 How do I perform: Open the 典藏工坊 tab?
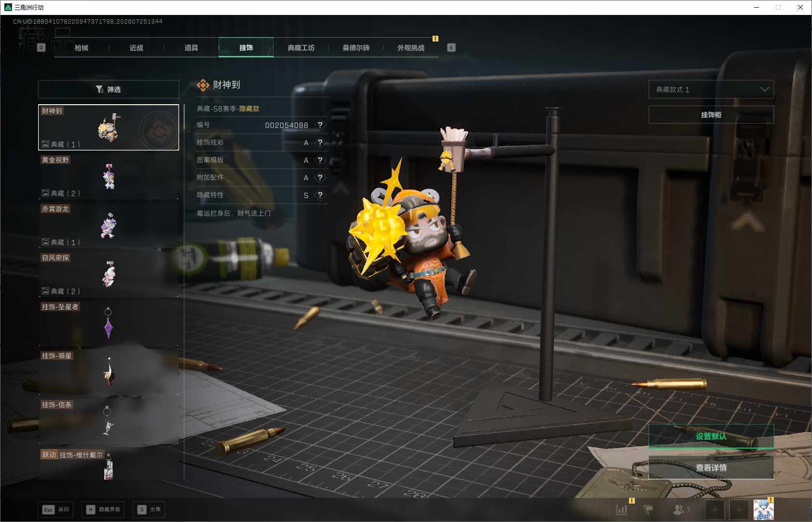pos(301,48)
